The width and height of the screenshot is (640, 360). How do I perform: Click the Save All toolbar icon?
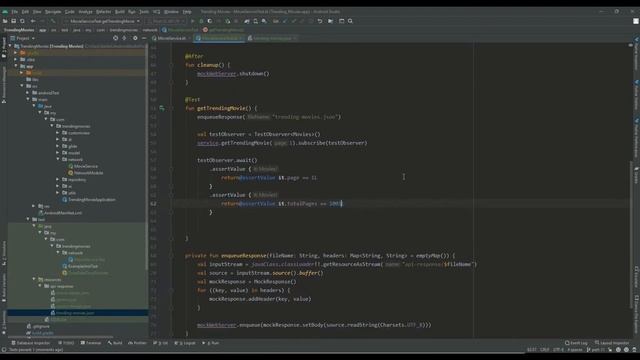click(13, 21)
